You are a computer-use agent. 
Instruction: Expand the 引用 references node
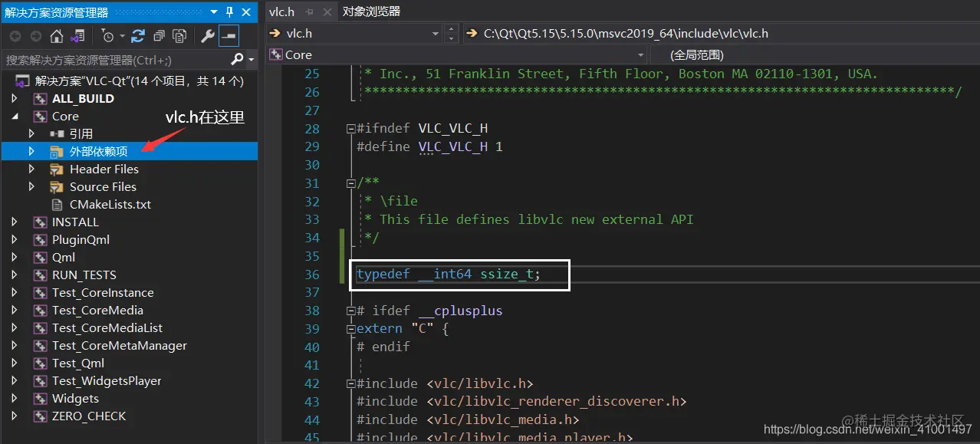(x=31, y=134)
